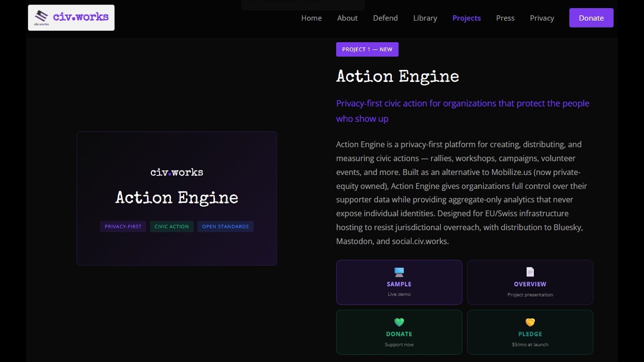Click the Action Engine preview card image
Screen dimensions: 644x362
(177, 198)
